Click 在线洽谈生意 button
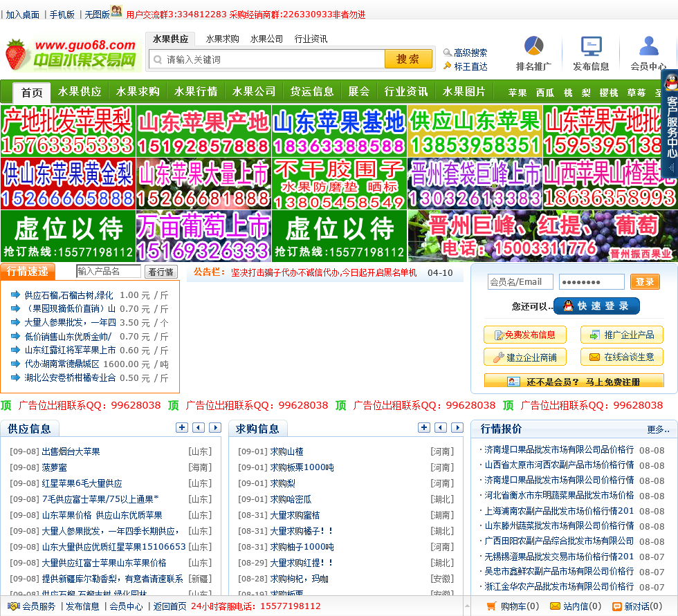The image size is (678, 616). click(622, 357)
